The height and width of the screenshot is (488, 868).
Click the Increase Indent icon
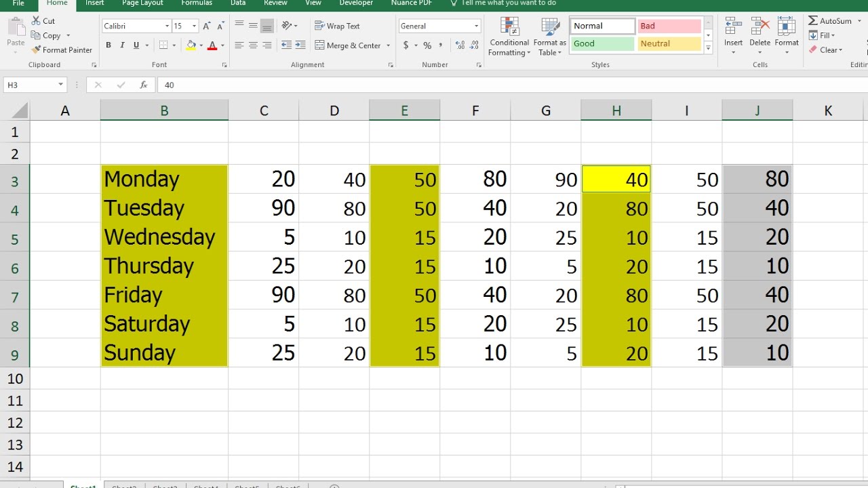(300, 45)
